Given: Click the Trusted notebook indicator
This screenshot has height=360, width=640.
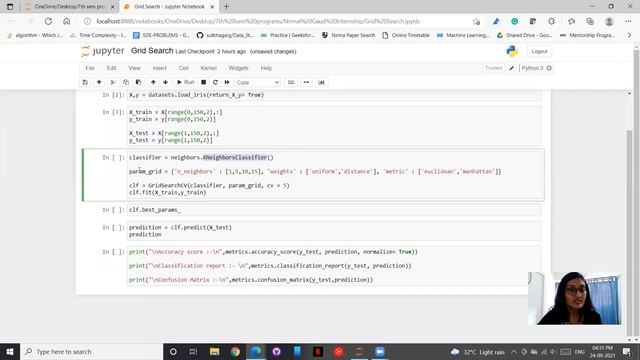Looking at the screenshot, I should pos(493,68).
